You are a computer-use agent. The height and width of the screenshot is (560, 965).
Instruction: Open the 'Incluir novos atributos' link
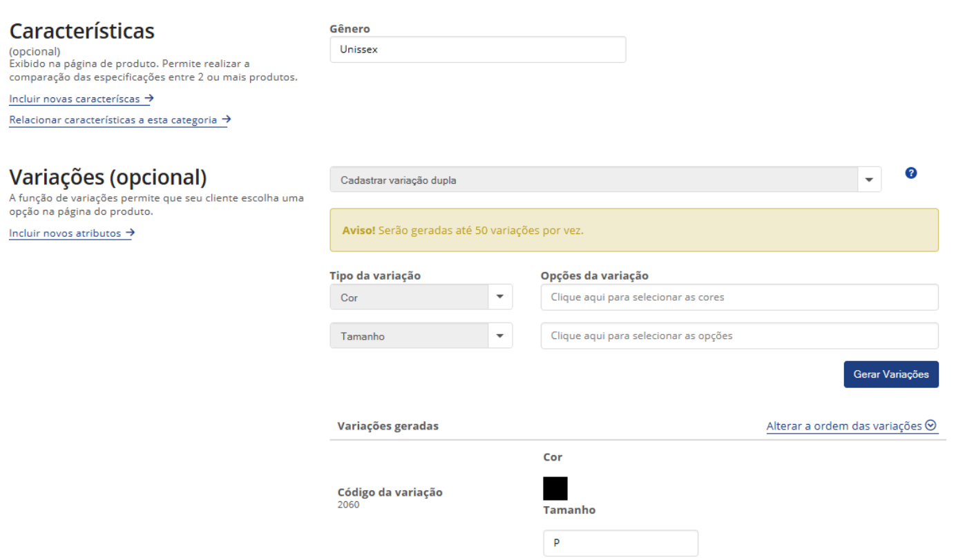pyautogui.click(x=65, y=233)
